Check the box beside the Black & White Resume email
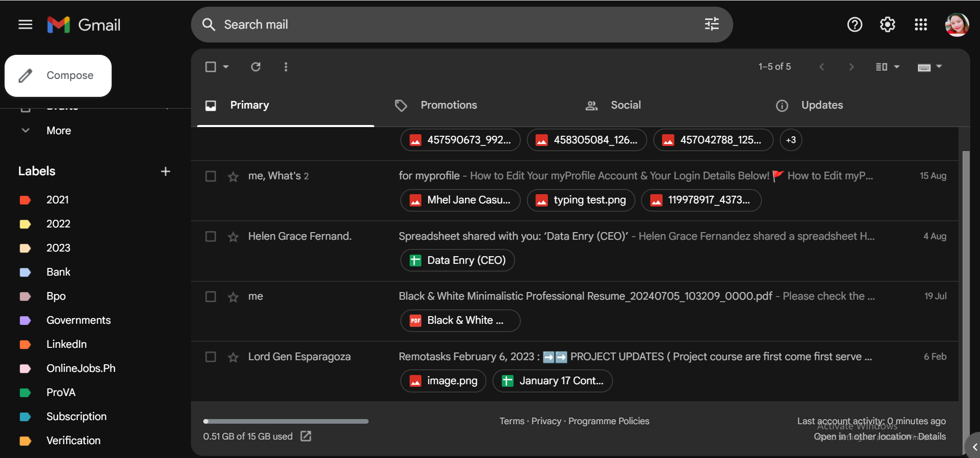The width and height of the screenshot is (980, 458). 210,297
